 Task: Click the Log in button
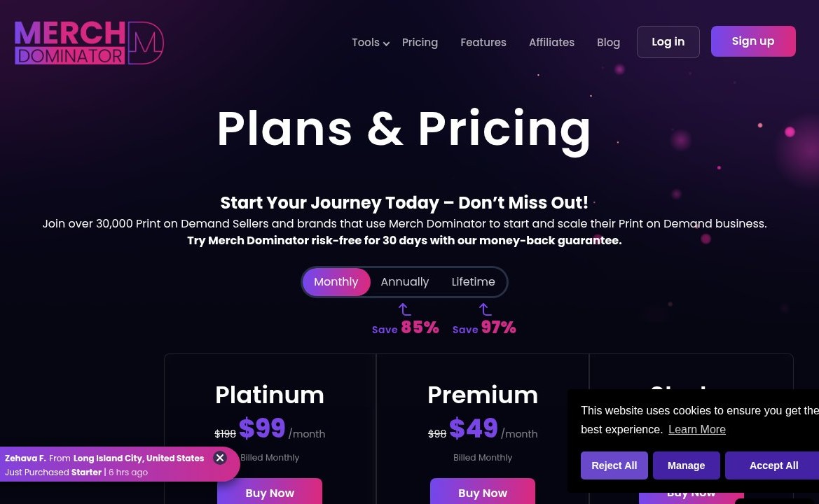pyautogui.click(x=668, y=42)
